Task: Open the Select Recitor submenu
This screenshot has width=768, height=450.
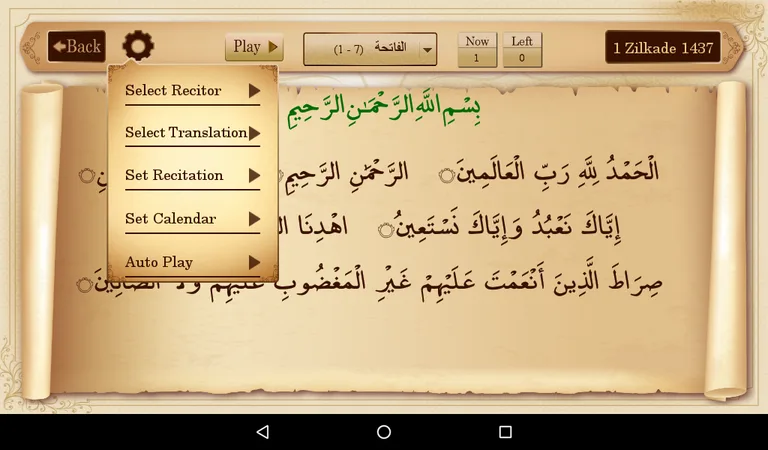Action: (x=192, y=91)
